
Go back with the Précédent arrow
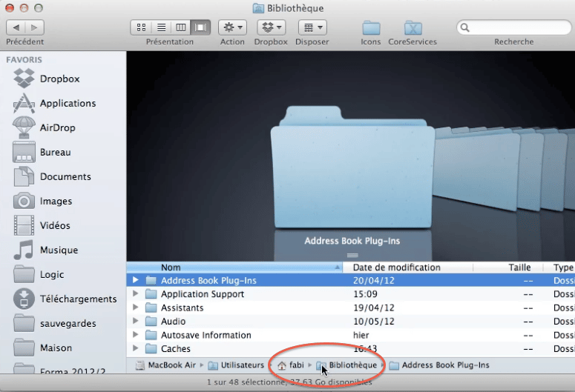coord(16,27)
